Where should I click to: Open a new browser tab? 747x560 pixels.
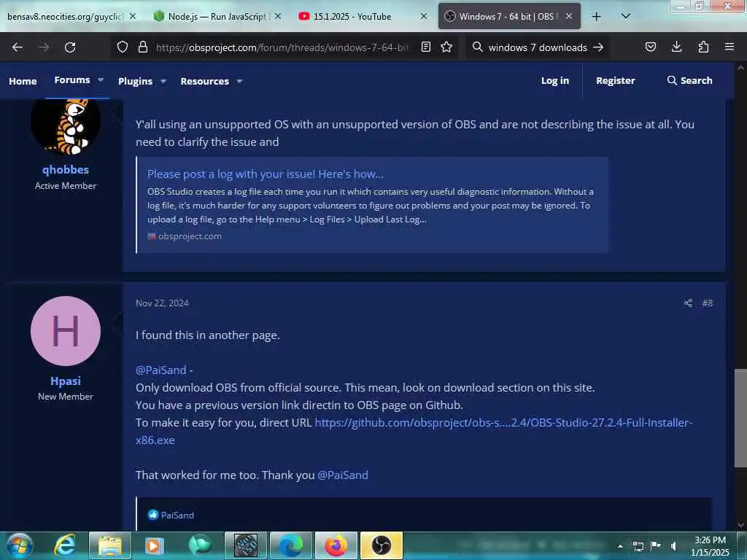[x=596, y=17]
